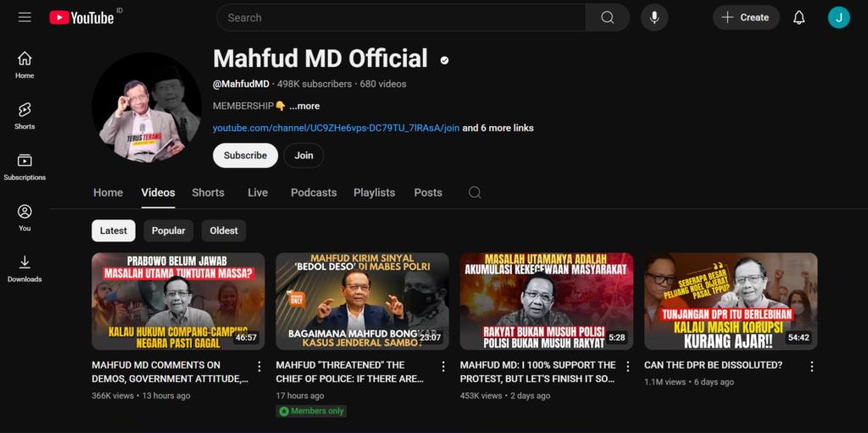Click the Members only badge
The width and height of the screenshot is (868, 433).
point(312,412)
